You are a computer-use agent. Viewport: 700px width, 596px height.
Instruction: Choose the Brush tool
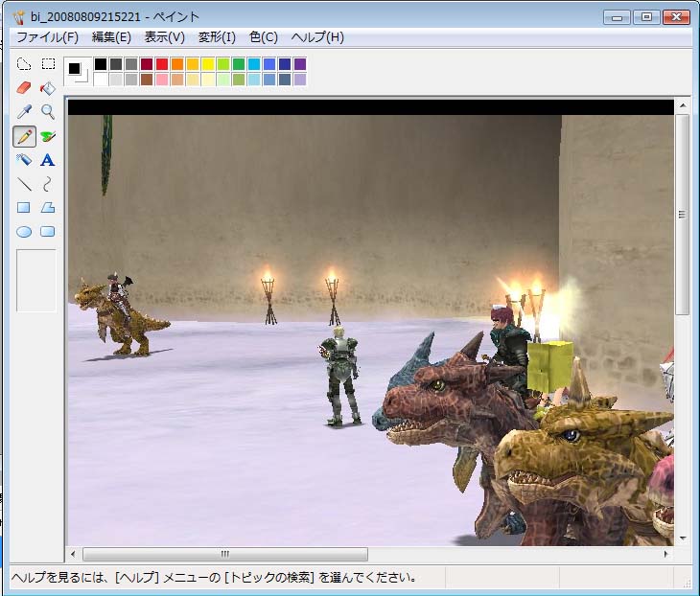pos(48,136)
